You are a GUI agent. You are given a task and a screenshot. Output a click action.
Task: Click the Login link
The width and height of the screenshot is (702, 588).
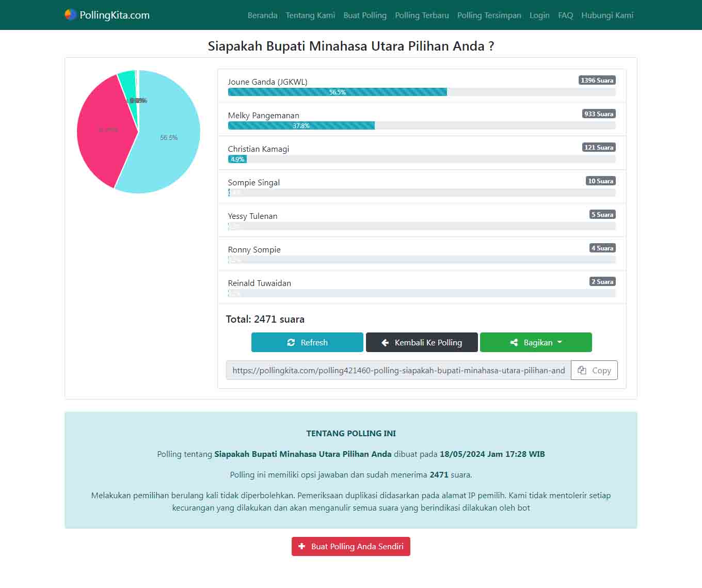pos(539,15)
